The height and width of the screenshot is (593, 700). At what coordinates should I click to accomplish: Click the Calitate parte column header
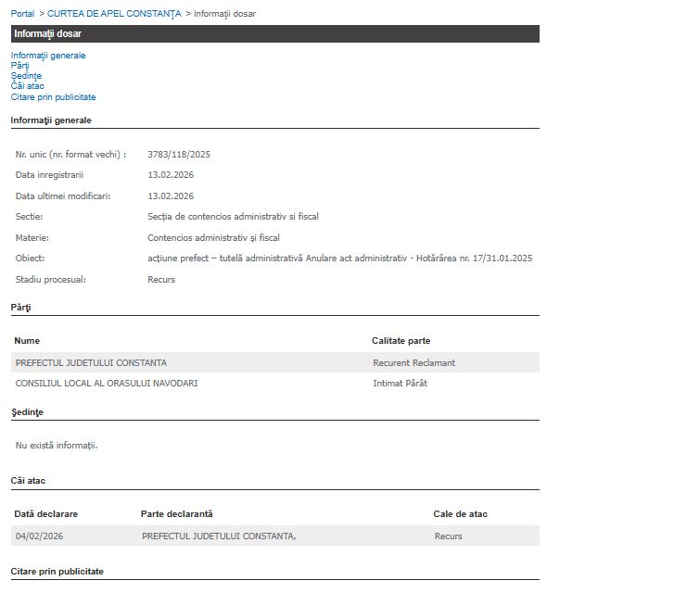[401, 341]
